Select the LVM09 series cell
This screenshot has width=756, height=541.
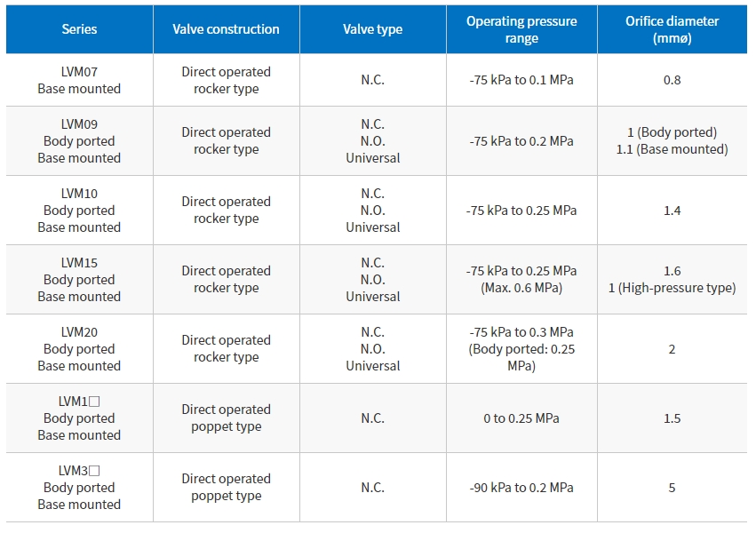tap(80, 140)
